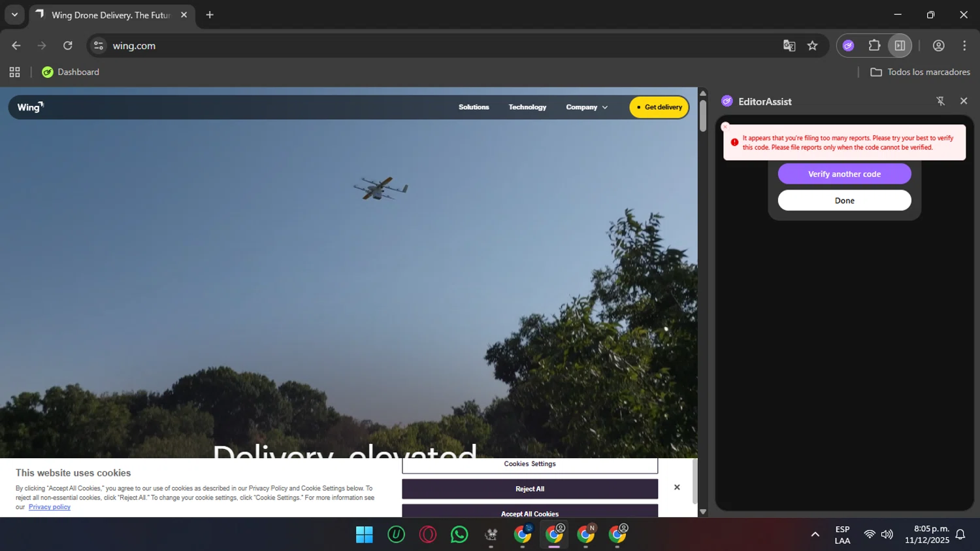The height and width of the screenshot is (551, 980).
Task: Open the new tab plus button
Action: click(x=210, y=15)
